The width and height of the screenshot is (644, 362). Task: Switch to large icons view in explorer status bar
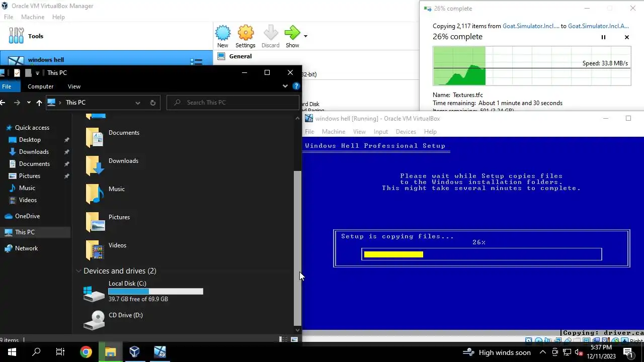[294, 340]
